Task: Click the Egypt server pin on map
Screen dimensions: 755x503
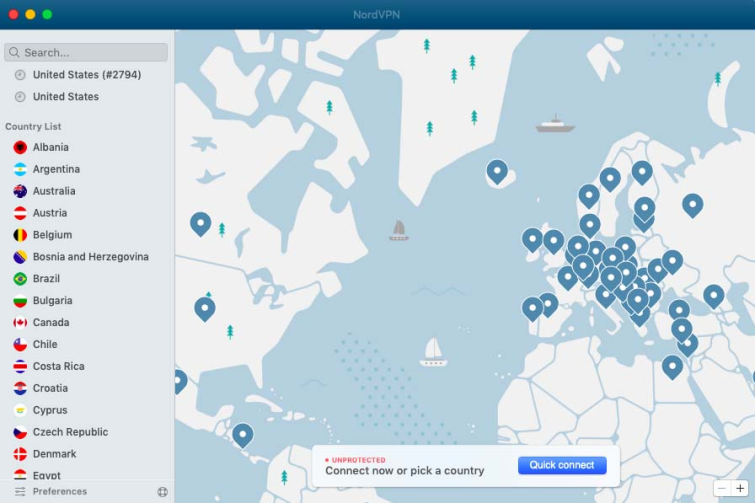Action: coord(672,367)
